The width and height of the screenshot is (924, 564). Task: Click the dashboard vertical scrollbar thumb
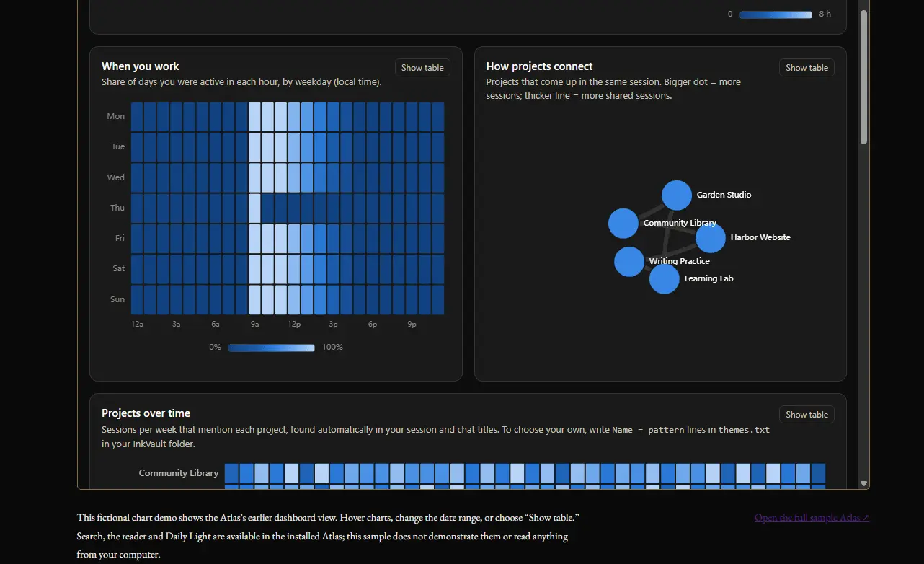tap(863, 77)
